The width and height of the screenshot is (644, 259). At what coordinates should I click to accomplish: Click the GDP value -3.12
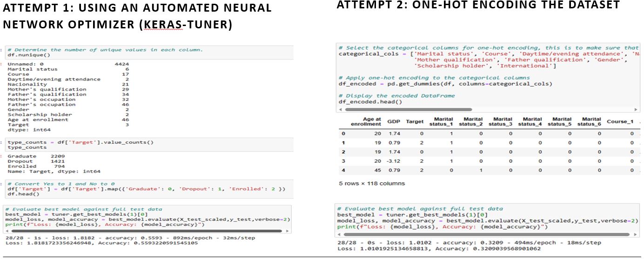coord(394,161)
